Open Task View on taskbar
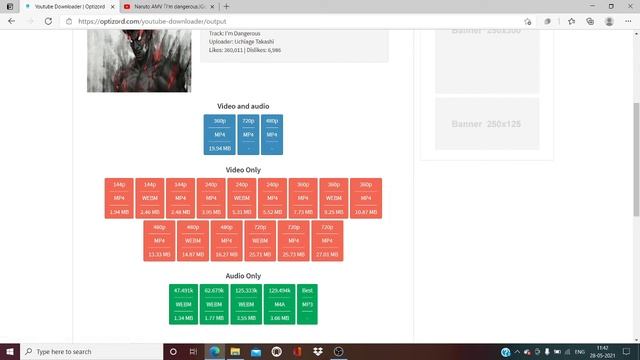This screenshot has height=360, width=640. coord(193,351)
